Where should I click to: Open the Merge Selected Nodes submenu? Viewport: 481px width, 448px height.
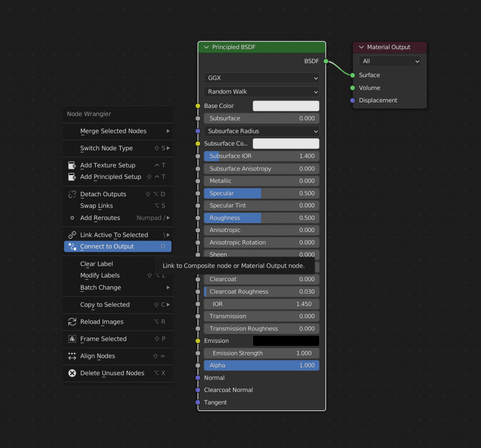117,131
